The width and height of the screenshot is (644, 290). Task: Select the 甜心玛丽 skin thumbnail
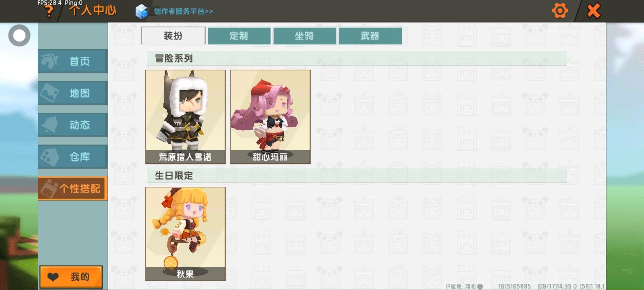tap(270, 117)
